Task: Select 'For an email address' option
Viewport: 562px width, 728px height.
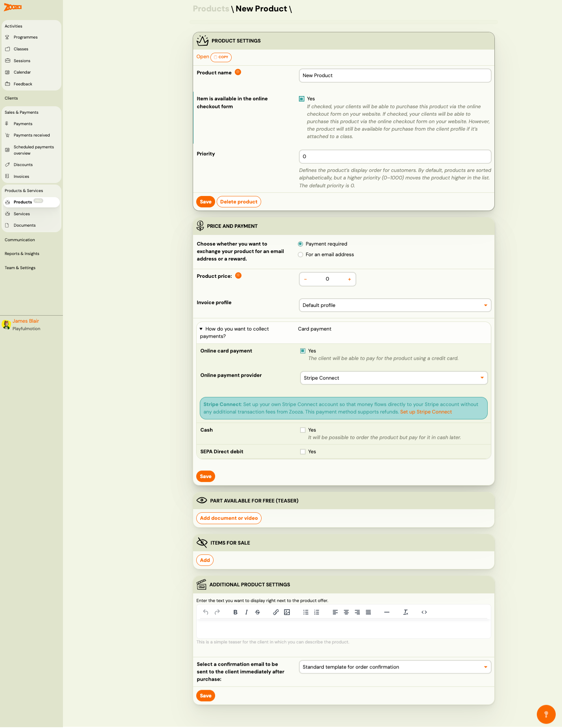Action: coord(300,255)
